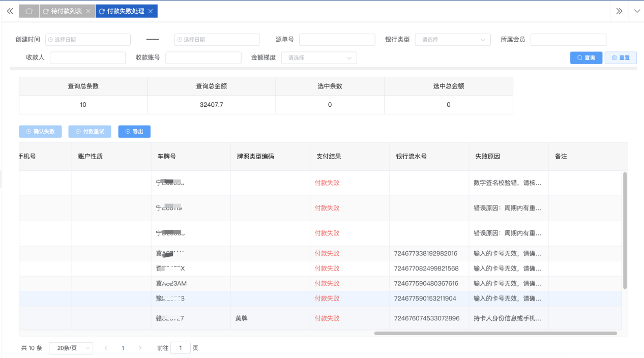The height and width of the screenshot is (358, 644).
Task: Close the 付款失败处理 tab
Action: [151, 11]
